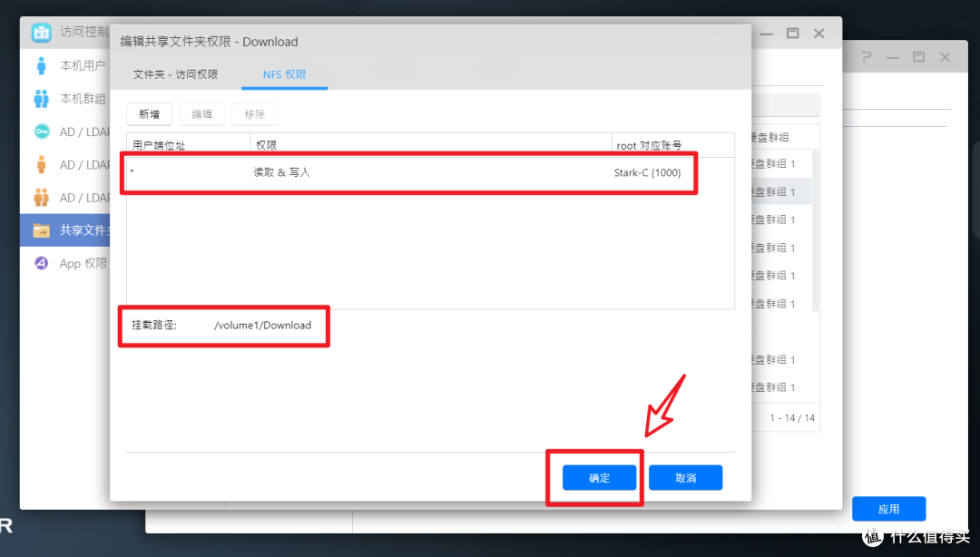Open 本机群组 group icon in sidebar

tap(41, 99)
